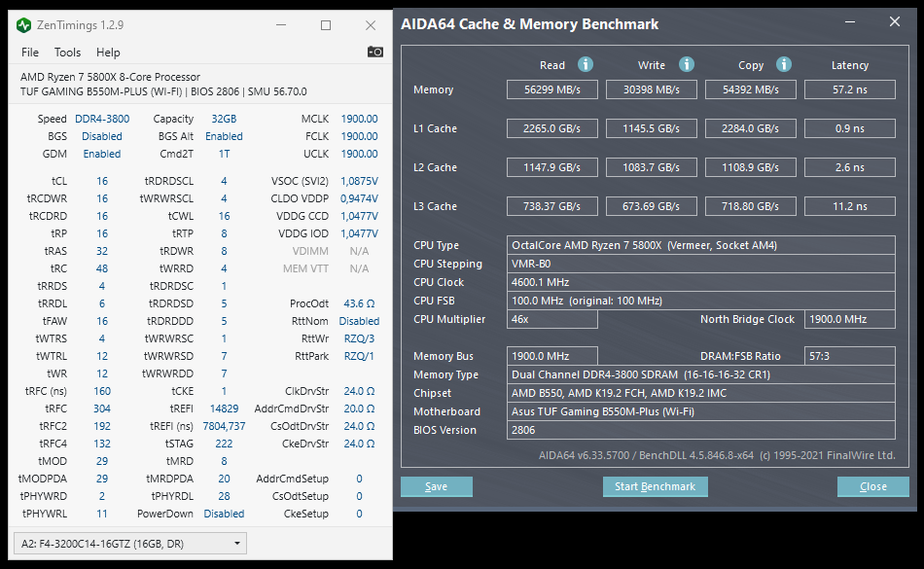Click the Memory Type DDR4-3800 field
924x569 pixels.
pyautogui.click(x=700, y=374)
